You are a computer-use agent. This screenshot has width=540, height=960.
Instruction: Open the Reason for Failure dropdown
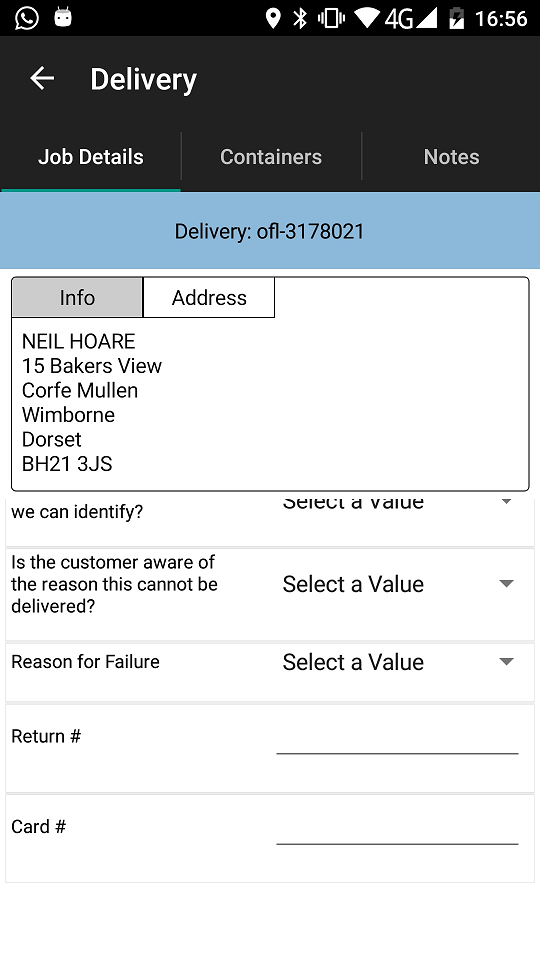[398, 662]
